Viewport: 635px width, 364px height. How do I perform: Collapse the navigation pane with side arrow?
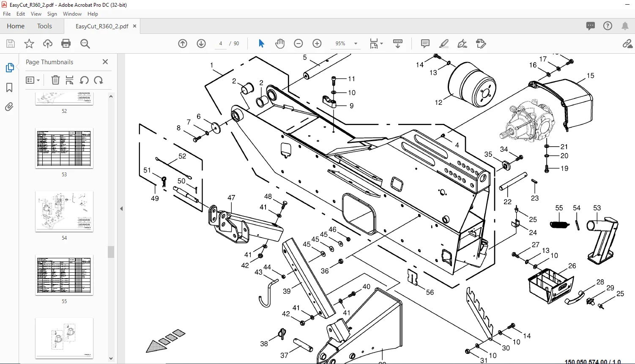coord(121,208)
